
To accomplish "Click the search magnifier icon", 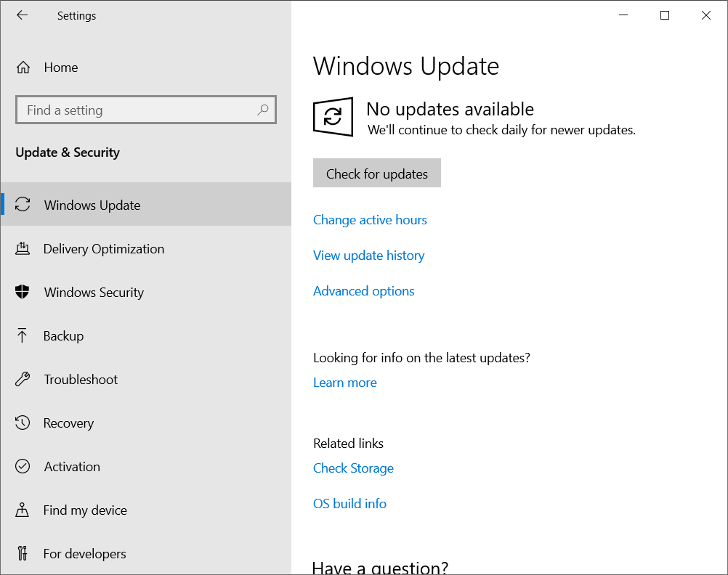I will (263, 110).
